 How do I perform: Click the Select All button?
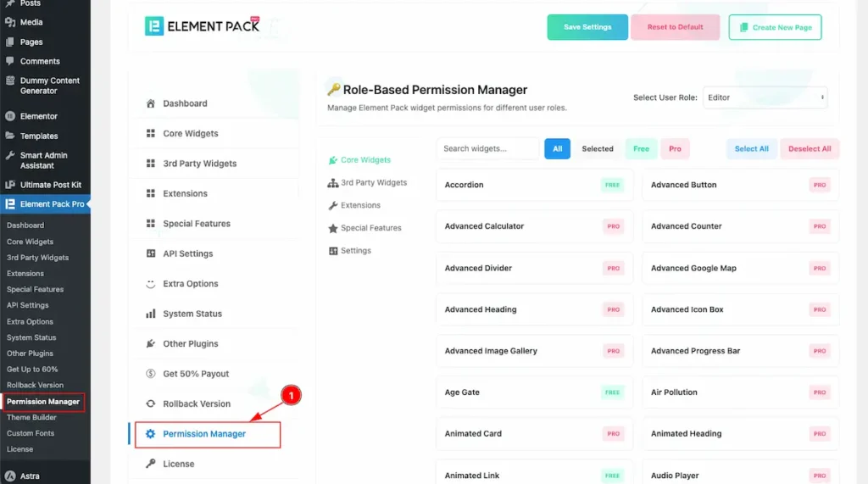(751, 149)
